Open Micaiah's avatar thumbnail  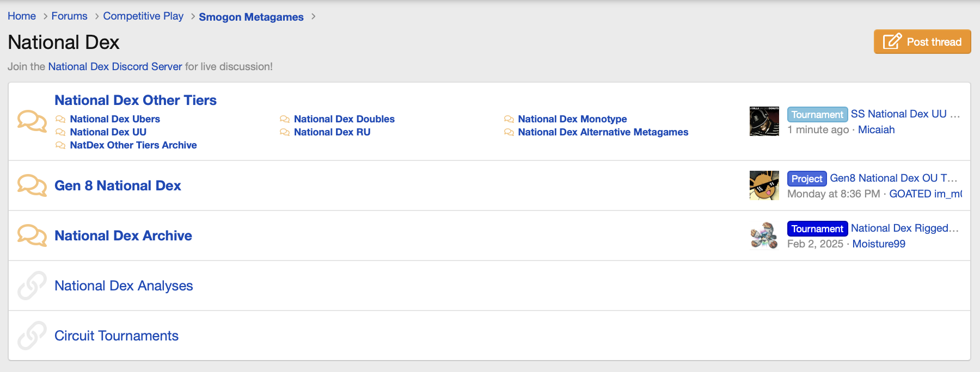click(x=764, y=121)
